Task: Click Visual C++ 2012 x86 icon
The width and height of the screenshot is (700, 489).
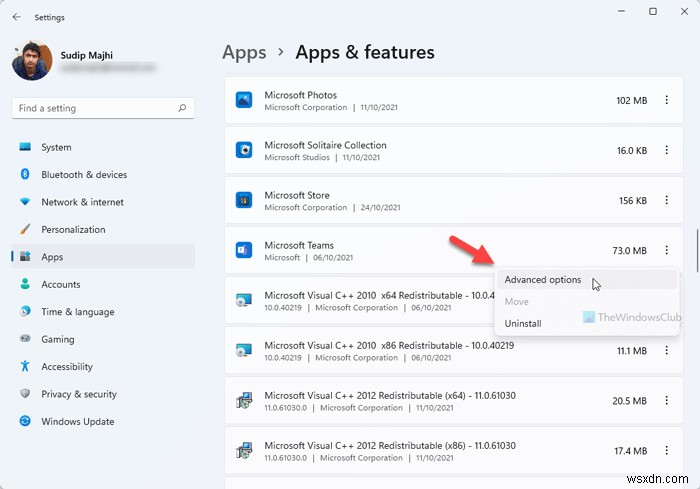Action: [x=244, y=450]
